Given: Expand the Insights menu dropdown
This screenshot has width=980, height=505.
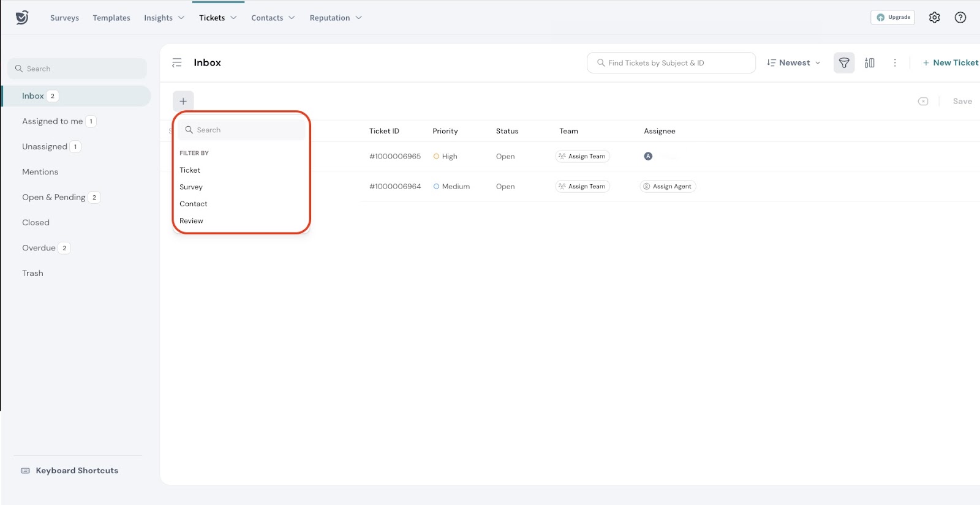Looking at the screenshot, I should 164,18.
